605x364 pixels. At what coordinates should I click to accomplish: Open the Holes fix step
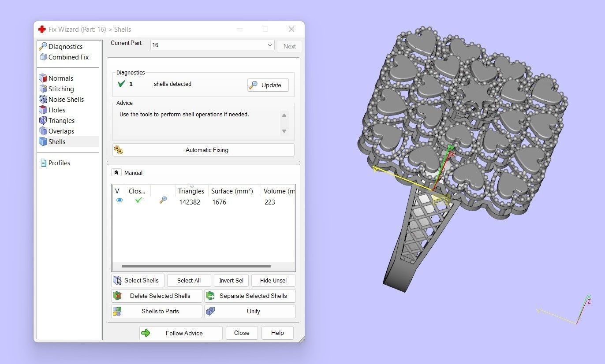point(52,110)
